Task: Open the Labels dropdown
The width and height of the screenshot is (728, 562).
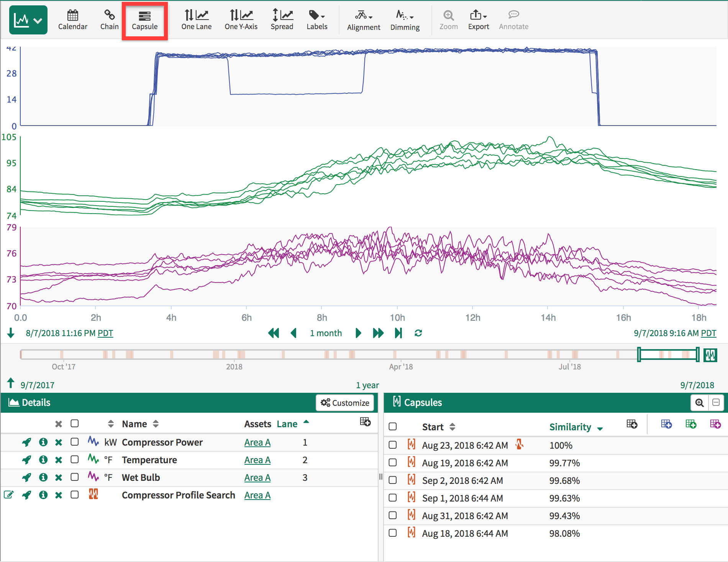Action: click(x=316, y=20)
